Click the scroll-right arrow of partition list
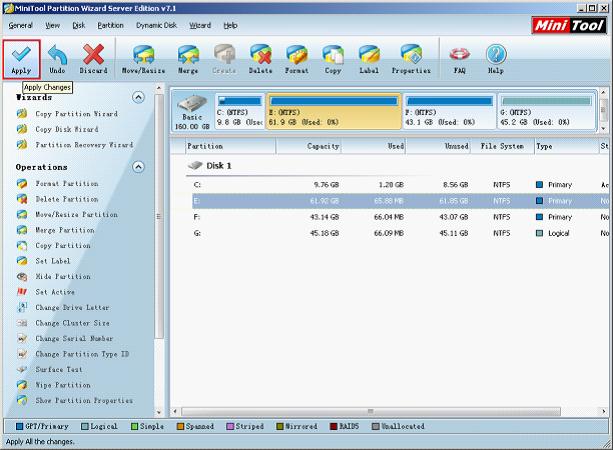This screenshot has height=450, width=613. click(x=604, y=411)
